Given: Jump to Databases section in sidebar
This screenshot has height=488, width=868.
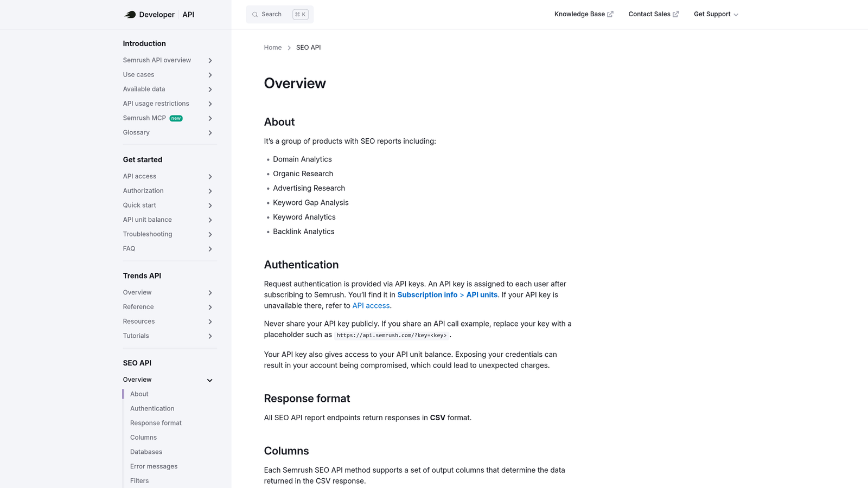Looking at the screenshot, I should point(146,452).
